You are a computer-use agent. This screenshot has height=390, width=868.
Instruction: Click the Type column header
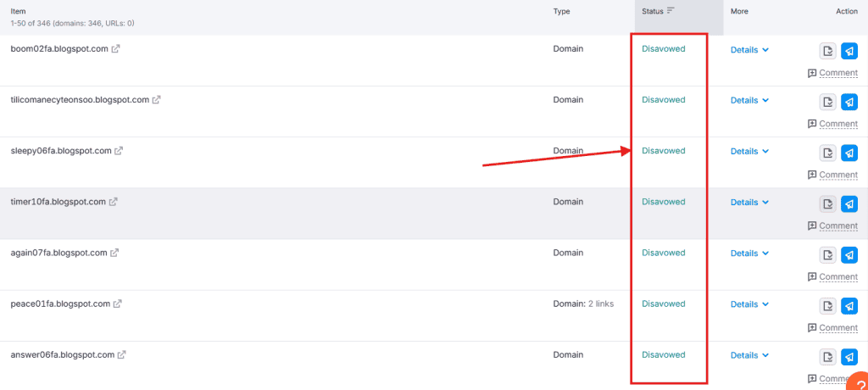click(561, 12)
